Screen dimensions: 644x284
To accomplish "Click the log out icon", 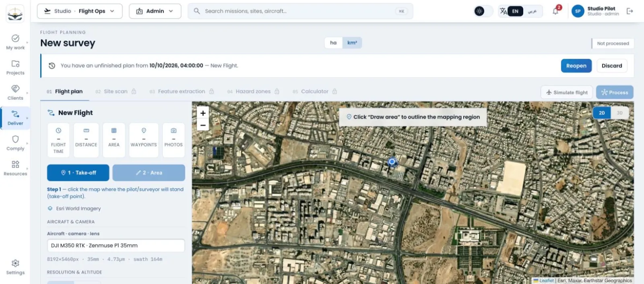I will point(630,11).
